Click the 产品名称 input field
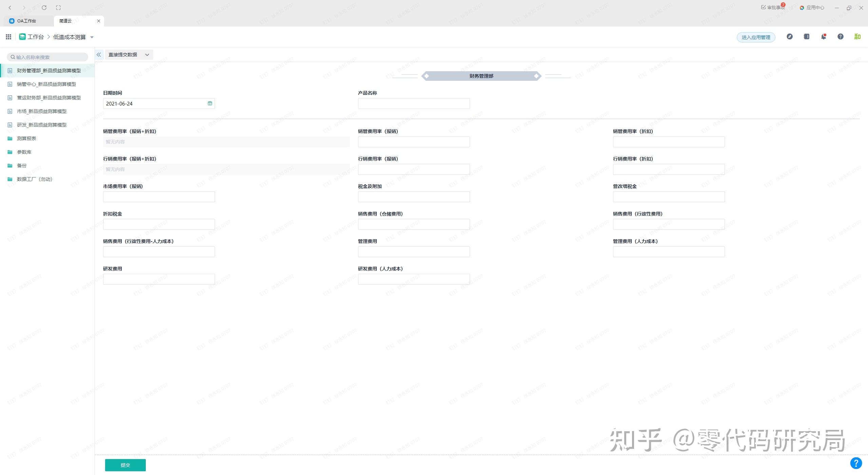This screenshot has height=475, width=868. pos(414,103)
